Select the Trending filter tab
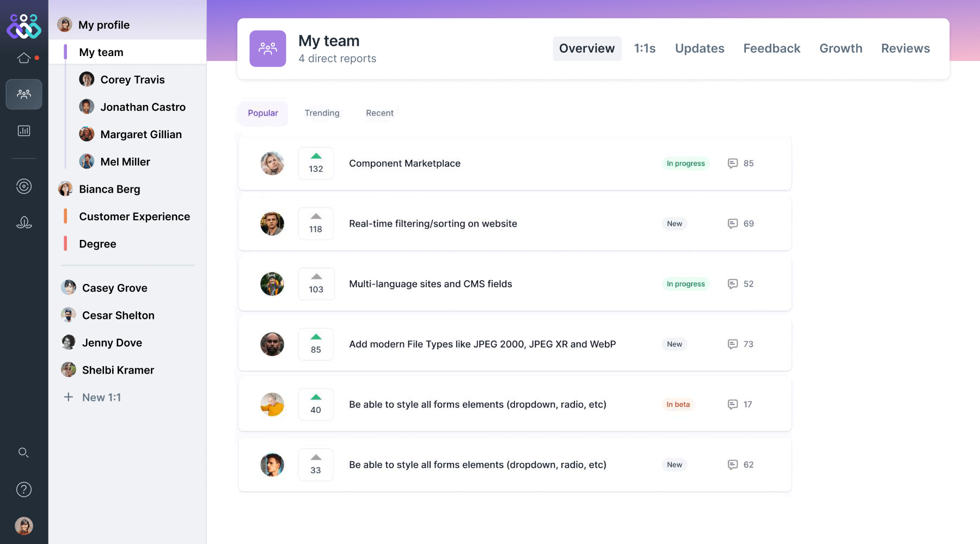This screenshot has height=544, width=980. (322, 113)
